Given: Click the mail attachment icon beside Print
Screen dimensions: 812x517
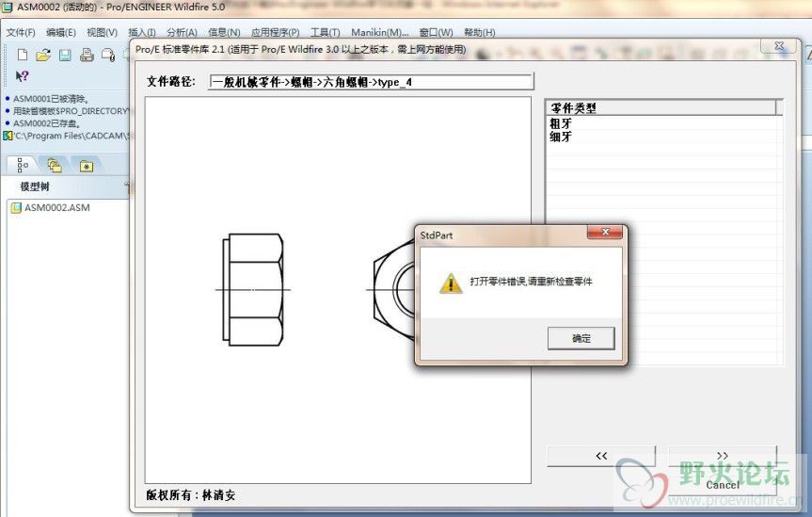Looking at the screenshot, I should [x=108, y=55].
